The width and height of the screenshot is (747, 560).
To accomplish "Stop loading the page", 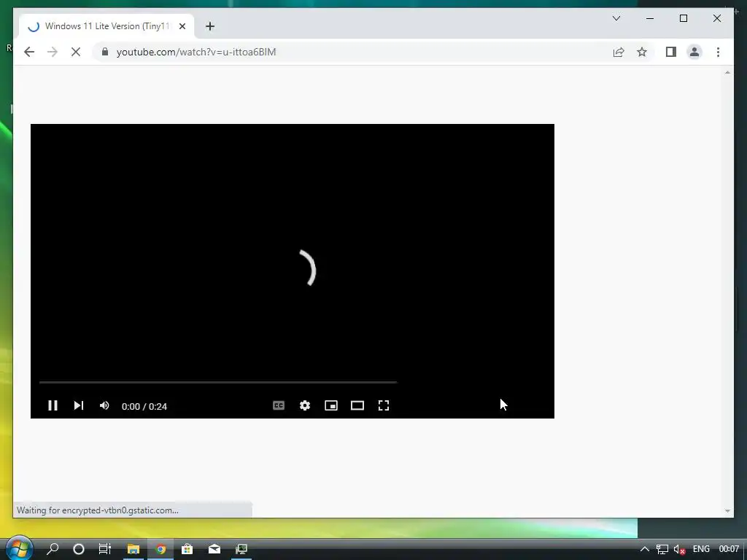I will tap(76, 52).
